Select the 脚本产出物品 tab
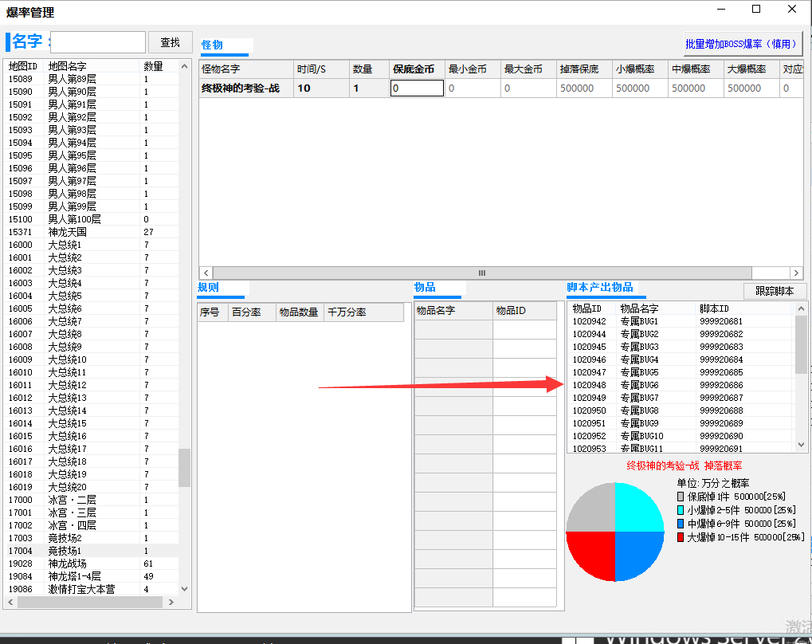The image size is (812, 644). pos(600,287)
